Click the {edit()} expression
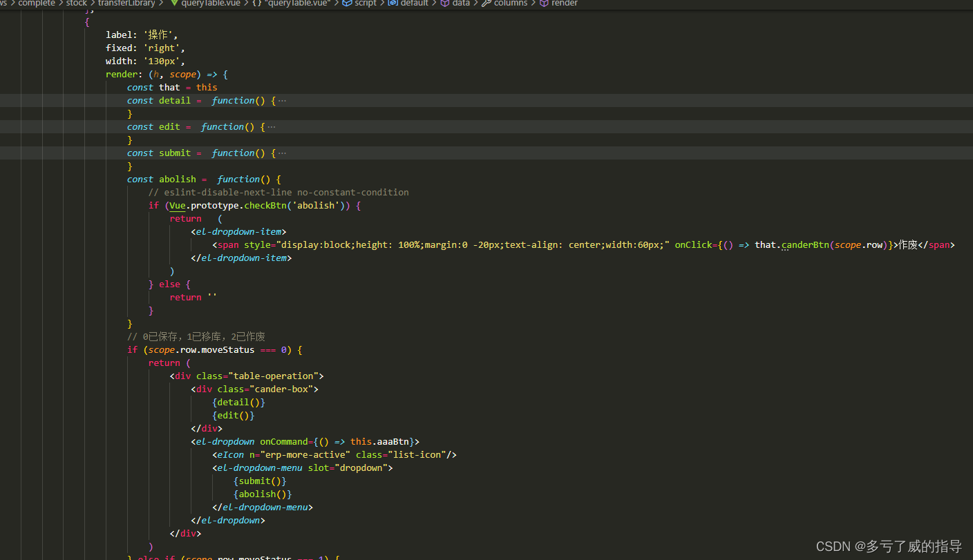 234,416
